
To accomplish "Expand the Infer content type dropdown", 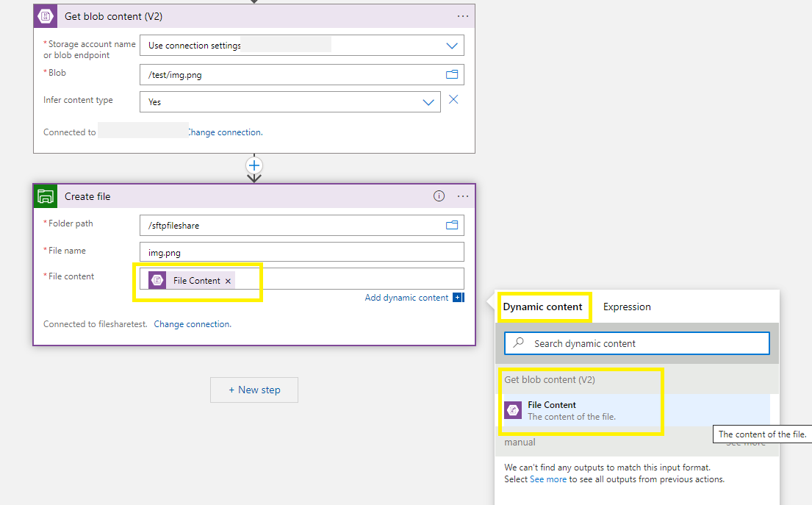I will point(428,101).
